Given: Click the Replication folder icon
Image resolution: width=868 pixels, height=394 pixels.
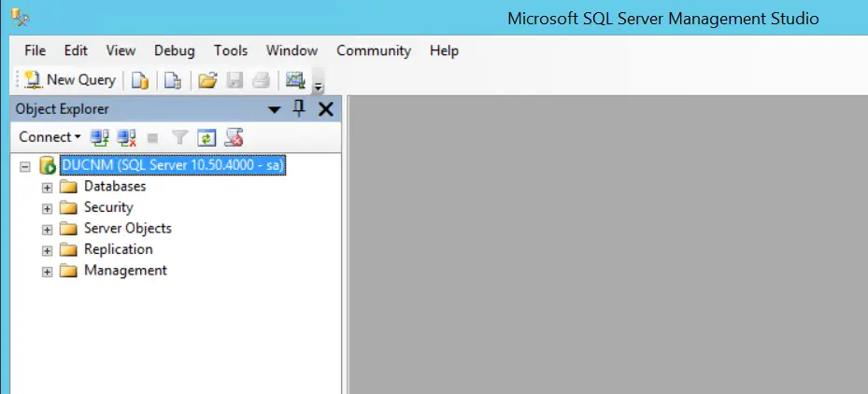Looking at the screenshot, I should [68, 249].
